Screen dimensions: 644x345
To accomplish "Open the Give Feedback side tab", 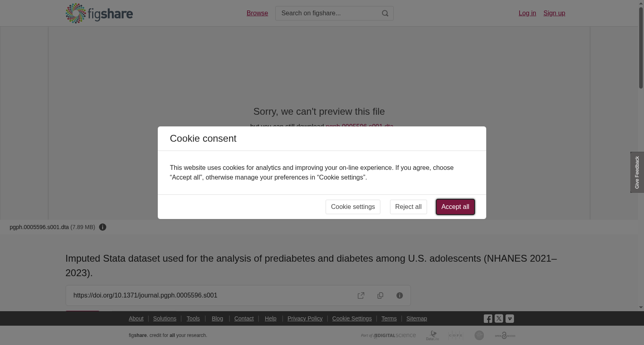I will (637, 172).
